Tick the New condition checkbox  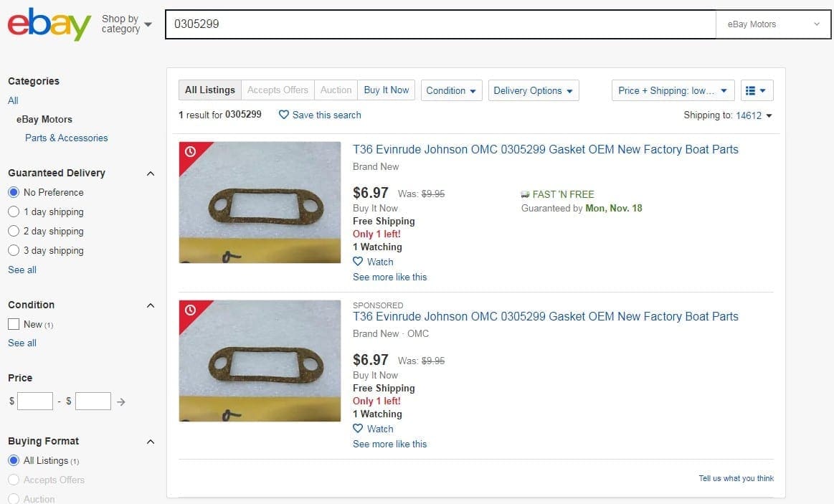[14, 324]
